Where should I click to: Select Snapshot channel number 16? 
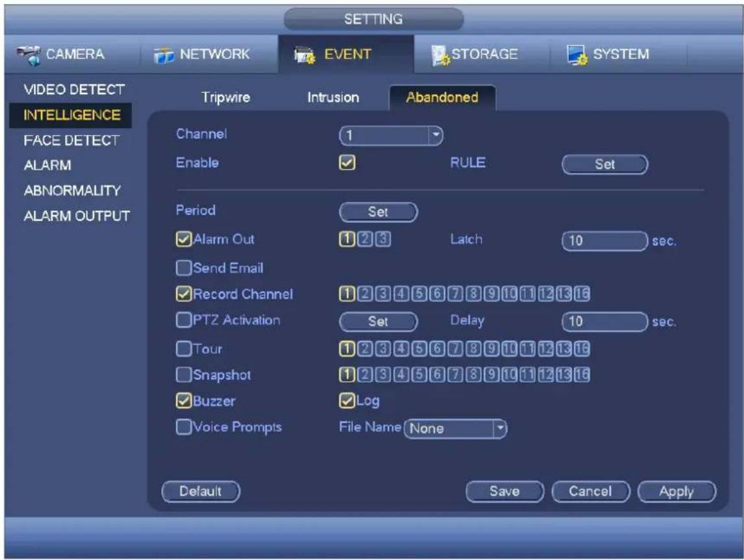point(582,375)
